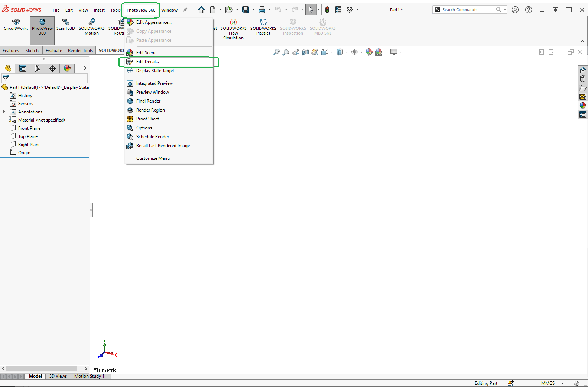The width and height of the screenshot is (588, 387).
Task: Open the Final Render option
Action: point(148,101)
